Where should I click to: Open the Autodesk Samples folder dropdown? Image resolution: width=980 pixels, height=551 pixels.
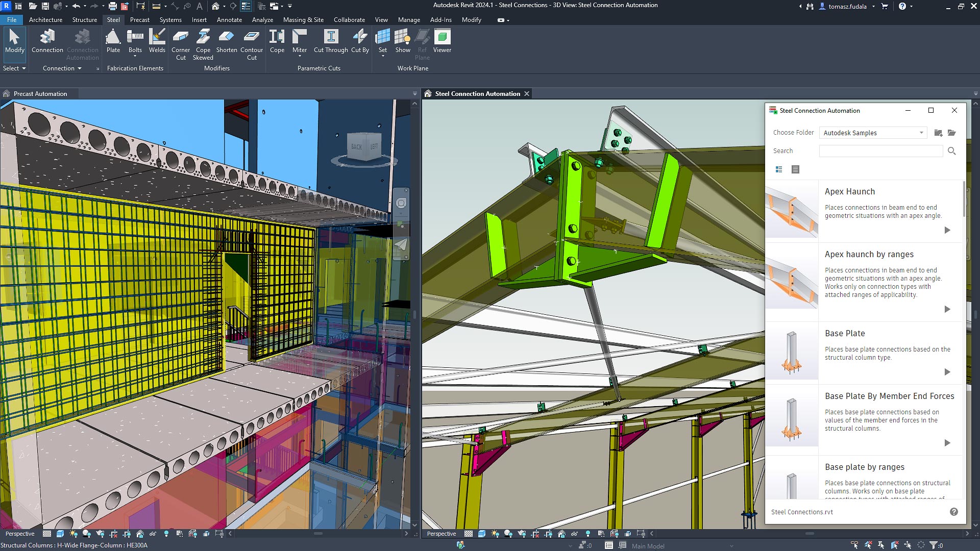pyautogui.click(x=921, y=133)
